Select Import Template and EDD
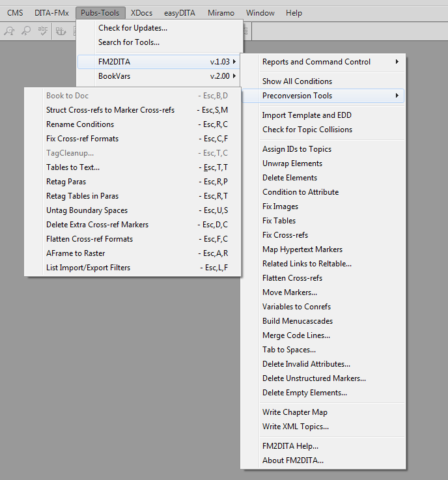This screenshot has height=480, width=448. click(x=323, y=115)
